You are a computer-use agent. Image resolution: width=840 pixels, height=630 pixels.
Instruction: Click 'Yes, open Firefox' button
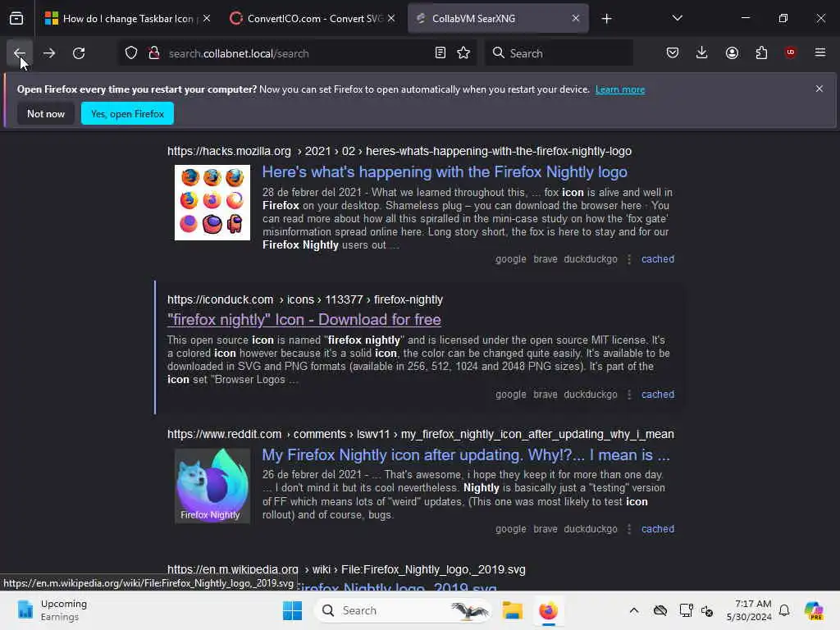click(127, 113)
